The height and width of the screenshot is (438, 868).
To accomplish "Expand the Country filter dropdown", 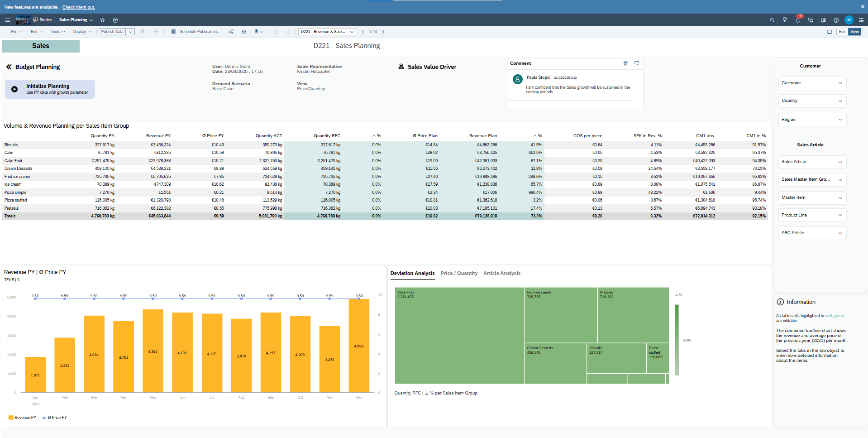I will click(x=812, y=101).
